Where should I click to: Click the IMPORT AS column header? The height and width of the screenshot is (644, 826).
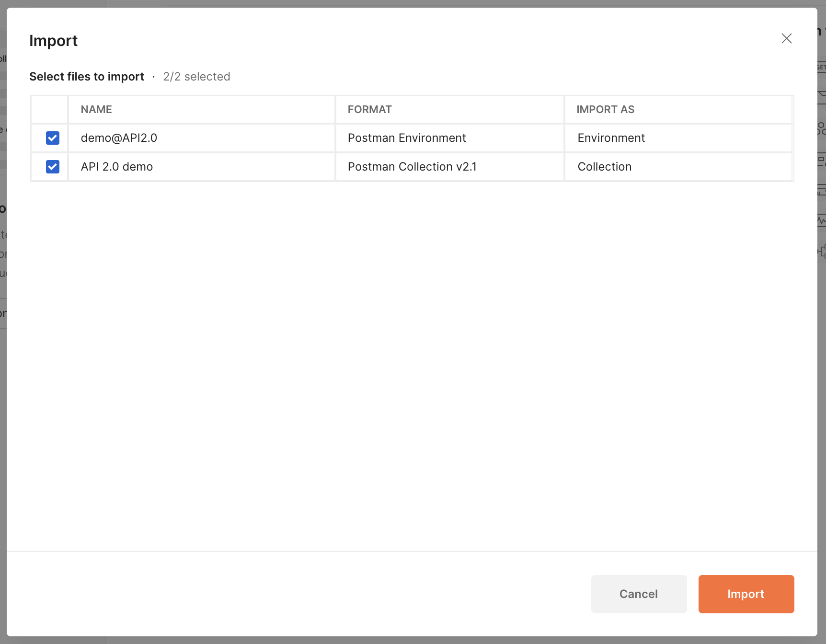pos(605,109)
